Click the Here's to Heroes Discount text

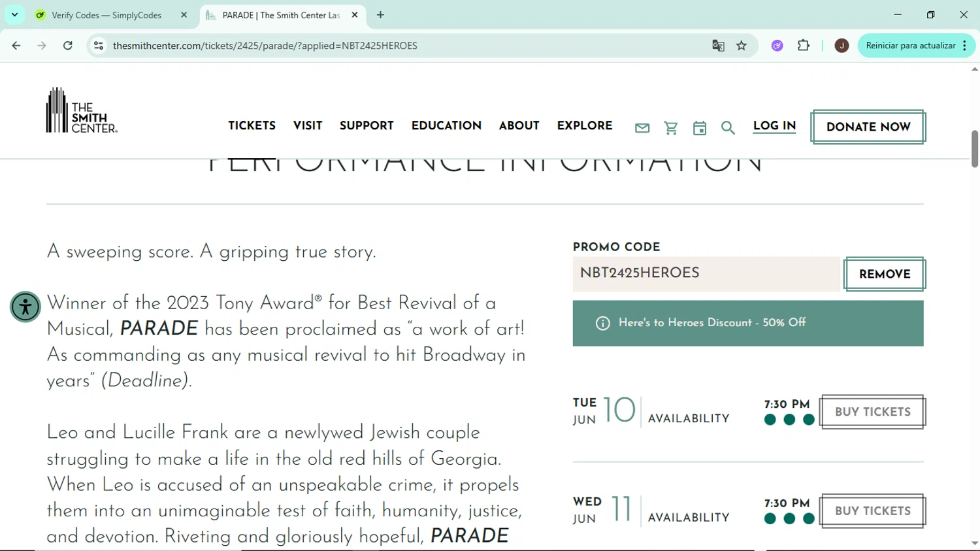(x=712, y=323)
